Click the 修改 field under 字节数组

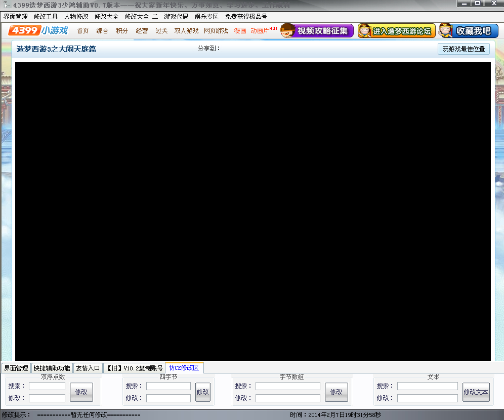coord(287,398)
